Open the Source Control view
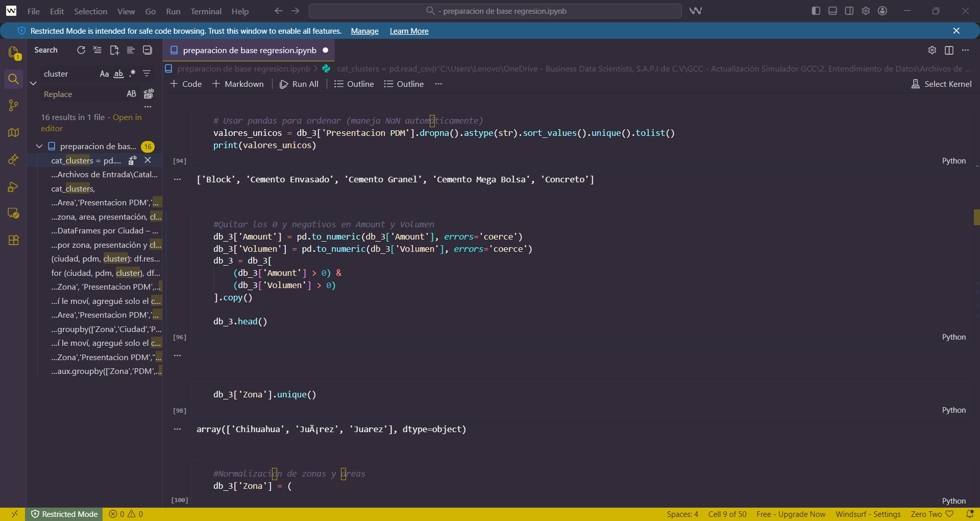 13,106
